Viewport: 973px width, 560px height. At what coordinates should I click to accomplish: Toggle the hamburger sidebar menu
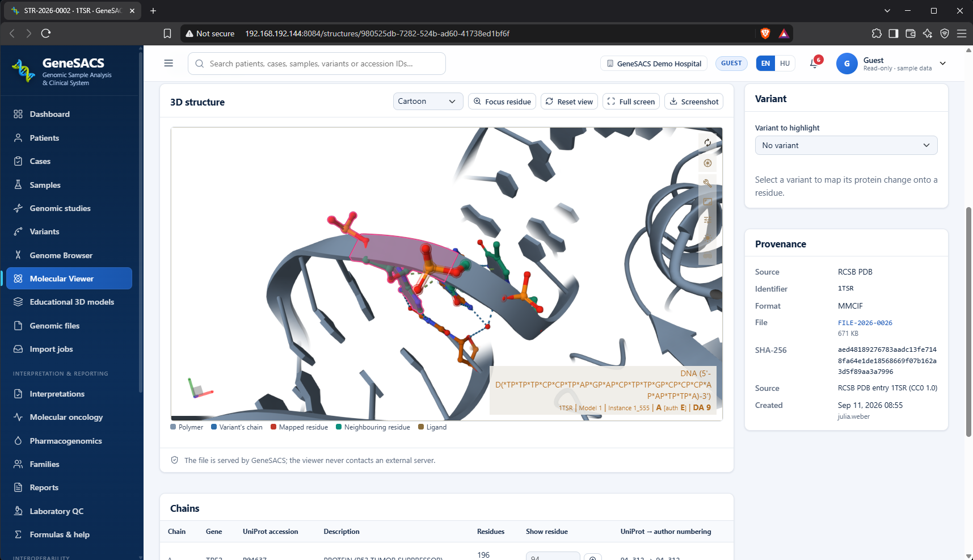point(169,64)
